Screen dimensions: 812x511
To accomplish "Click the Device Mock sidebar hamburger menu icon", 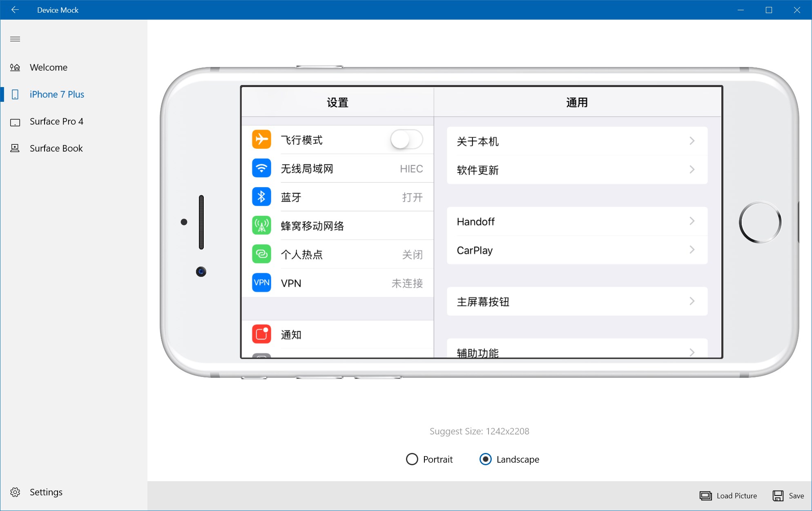I will pyautogui.click(x=15, y=38).
